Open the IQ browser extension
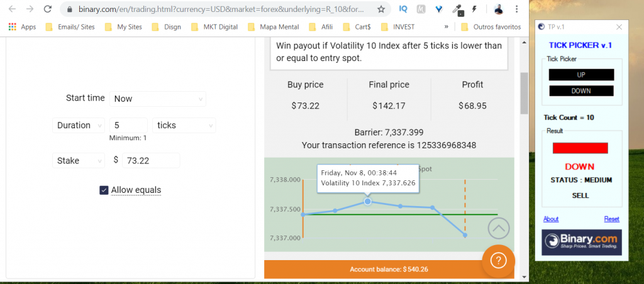Viewport: 644px width, 284px height. (x=403, y=9)
